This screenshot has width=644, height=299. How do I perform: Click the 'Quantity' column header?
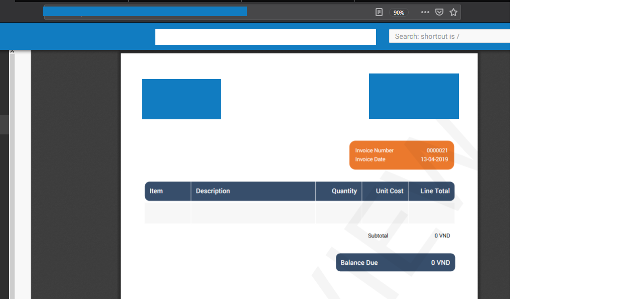pyautogui.click(x=345, y=191)
